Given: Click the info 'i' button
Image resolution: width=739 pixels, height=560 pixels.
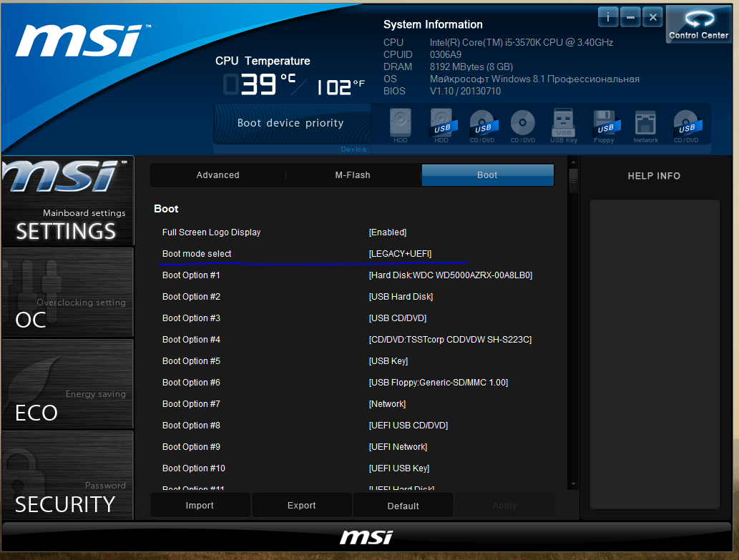Looking at the screenshot, I should click(608, 17).
